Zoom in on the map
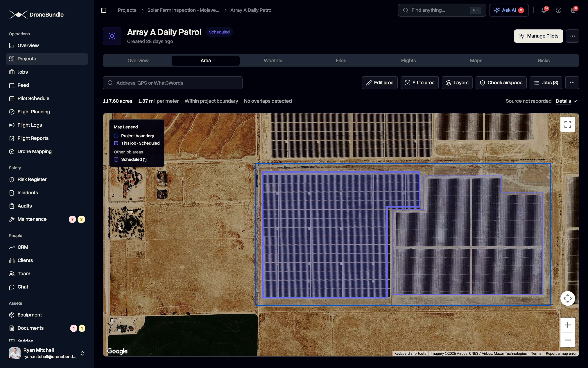 [x=568, y=325]
